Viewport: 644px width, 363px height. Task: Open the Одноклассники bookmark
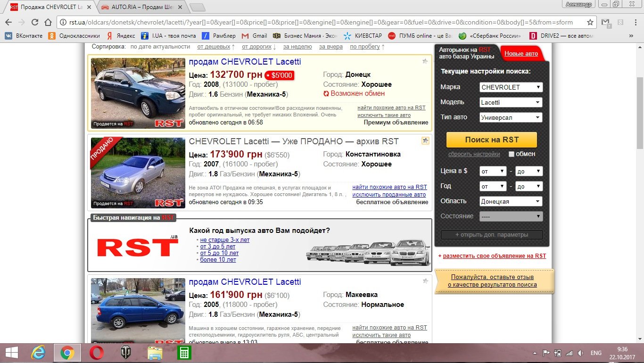click(x=74, y=36)
